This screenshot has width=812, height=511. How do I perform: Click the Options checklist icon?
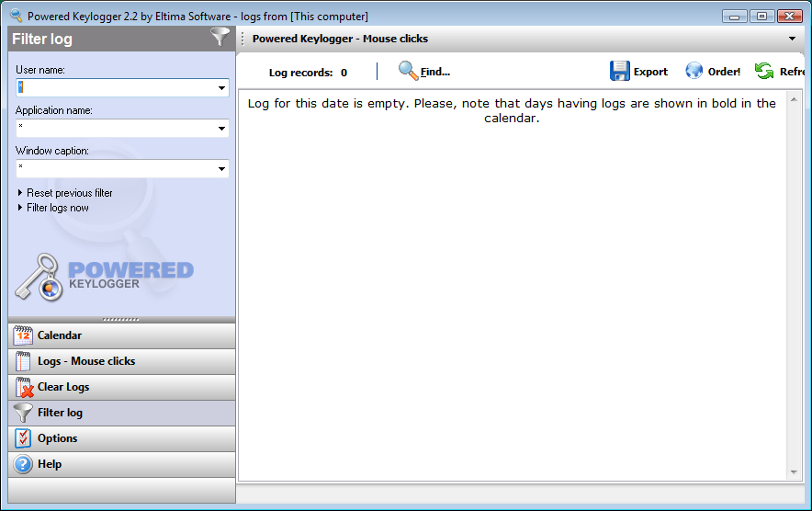23,438
